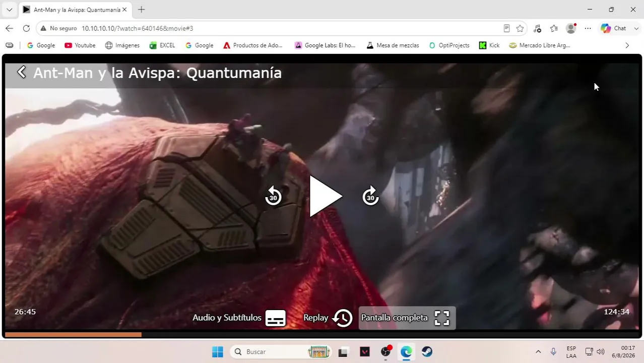
Task: Open the volume speaker tray icon
Action: click(600, 351)
